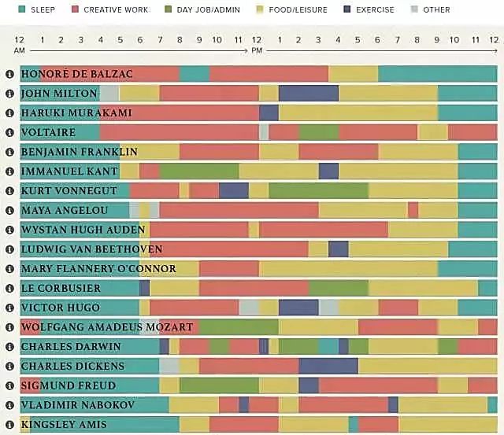Select the FOOD/LEISURE legend label

point(298,9)
